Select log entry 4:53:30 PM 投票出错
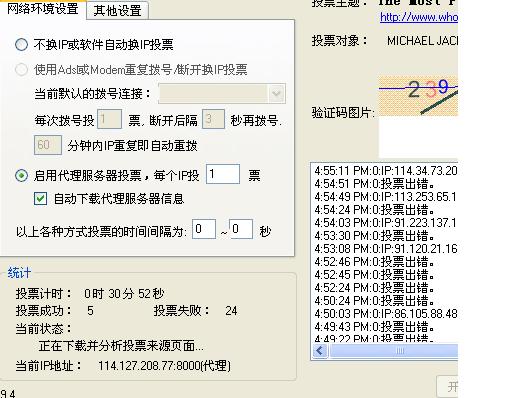Screen dimensions: 512x398 [x=374, y=236]
